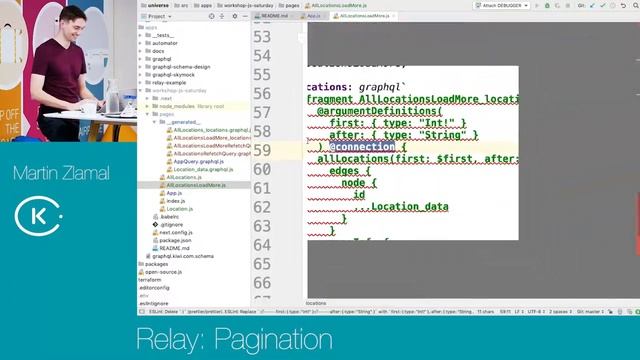Select package.json in project tree
This screenshot has width=640, height=360.
175,240
